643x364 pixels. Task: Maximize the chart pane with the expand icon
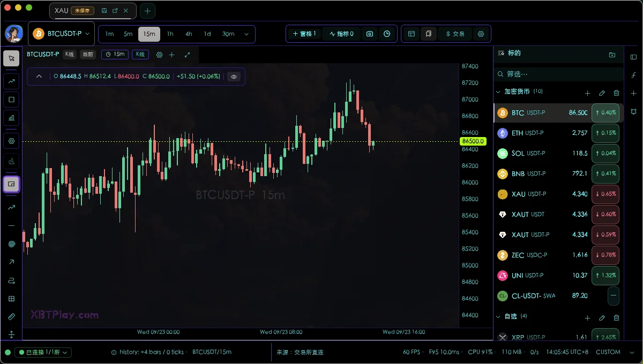coord(187,55)
